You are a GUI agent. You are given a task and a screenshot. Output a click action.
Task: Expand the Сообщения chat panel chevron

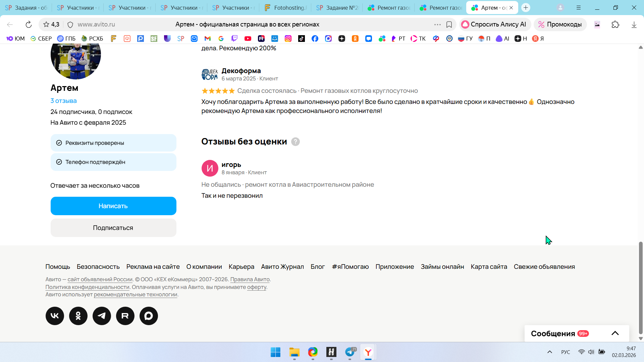click(615, 333)
